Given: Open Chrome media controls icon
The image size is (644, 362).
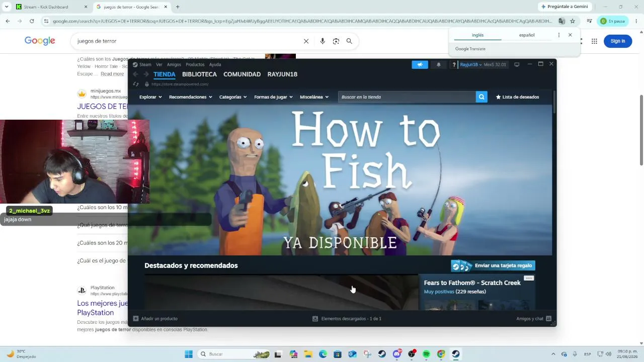Looking at the screenshot, I should (589, 21).
